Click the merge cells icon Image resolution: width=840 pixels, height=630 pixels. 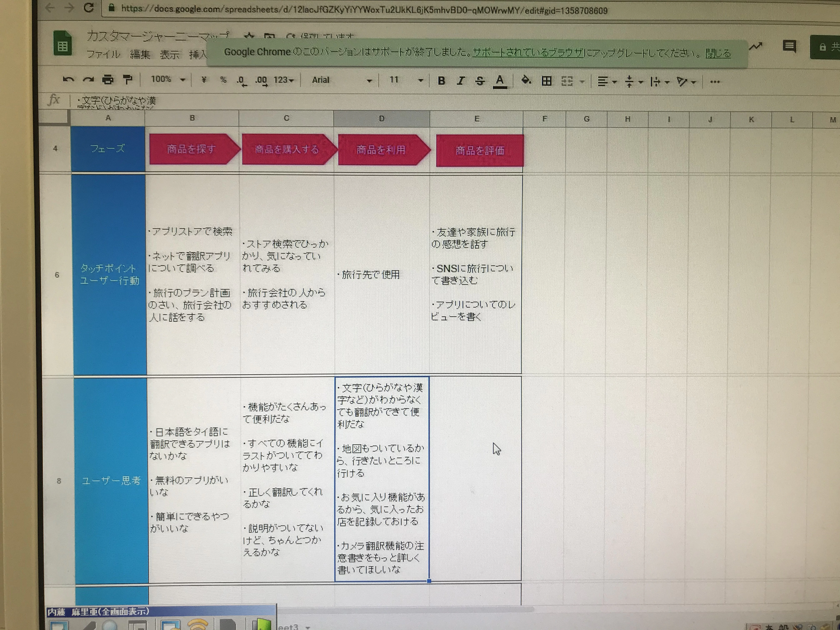point(567,81)
